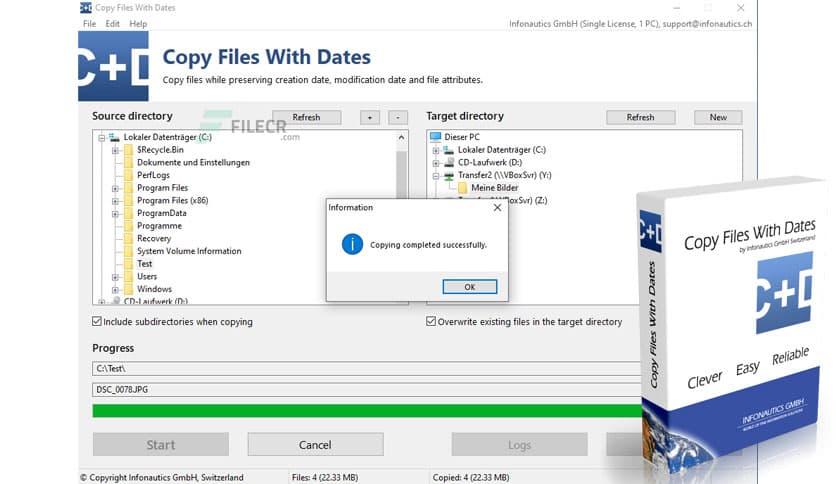Expand $Recycle.Bin folder node
The image size is (836, 484).
tap(115, 150)
